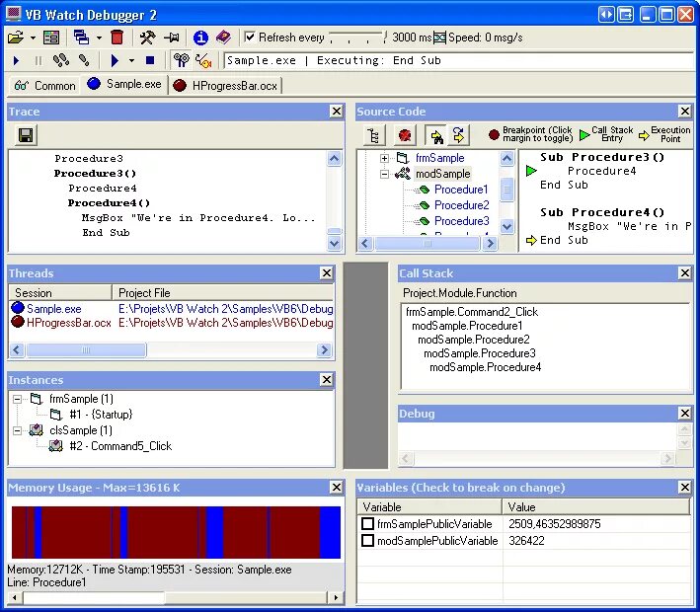Click the red trash can icon

coord(117,38)
